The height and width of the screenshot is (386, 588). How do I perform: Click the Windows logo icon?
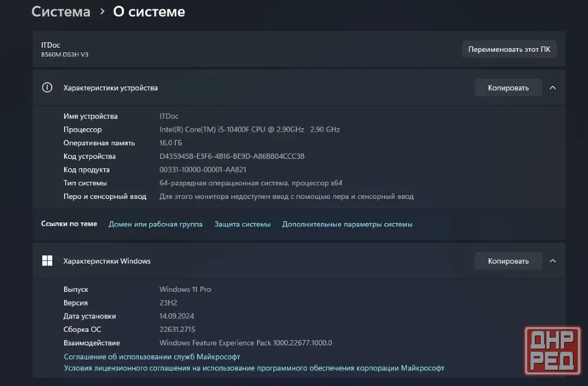[47, 261]
